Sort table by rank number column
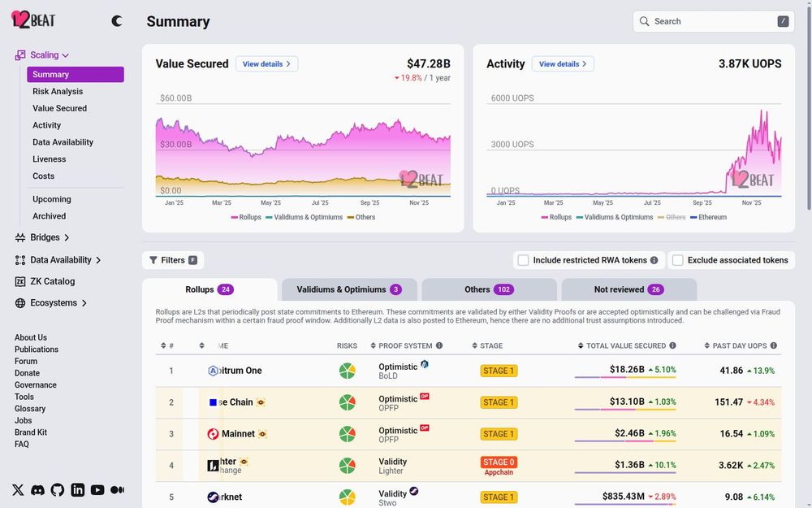Image resolution: width=812 pixels, height=508 pixels. point(166,345)
